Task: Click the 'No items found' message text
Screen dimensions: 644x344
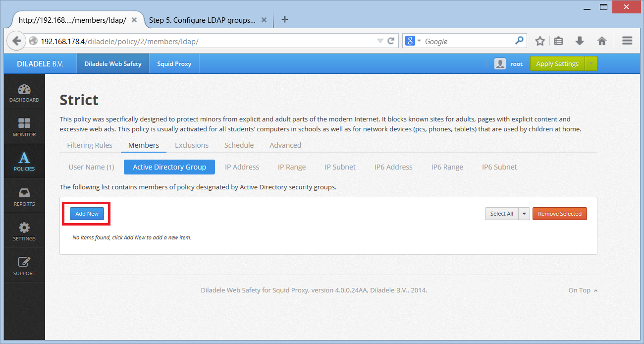Action: pyautogui.click(x=132, y=237)
